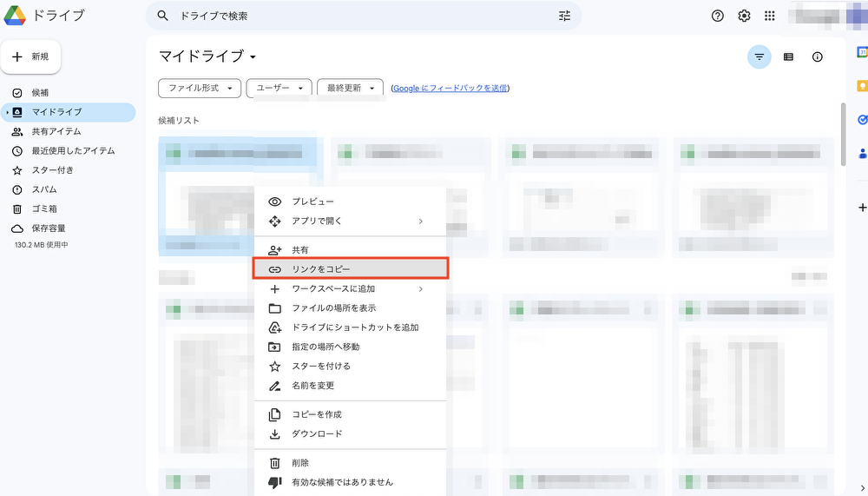
Task: Open the help question mark icon
Action: tap(718, 17)
